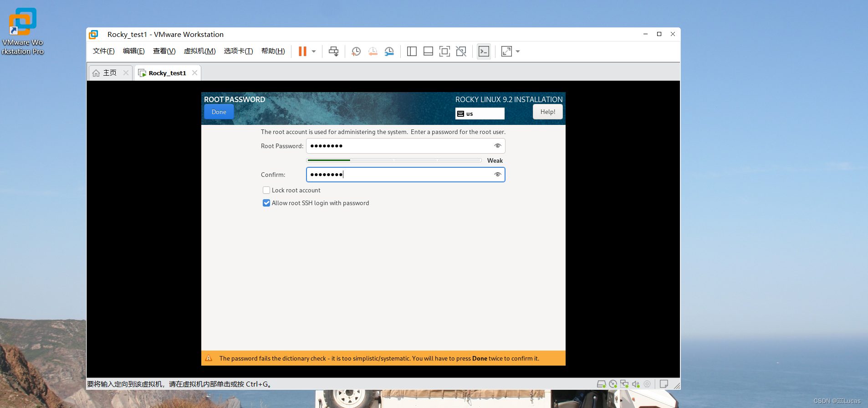The width and height of the screenshot is (868, 408).
Task: Click the console view toolbar icon
Action: pyautogui.click(x=484, y=52)
